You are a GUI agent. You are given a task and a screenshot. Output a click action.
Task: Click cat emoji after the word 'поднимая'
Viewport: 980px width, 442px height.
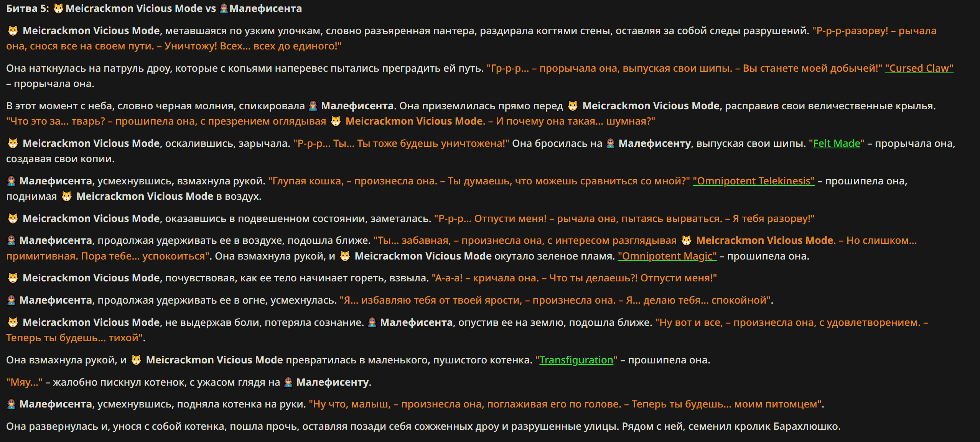(x=67, y=196)
